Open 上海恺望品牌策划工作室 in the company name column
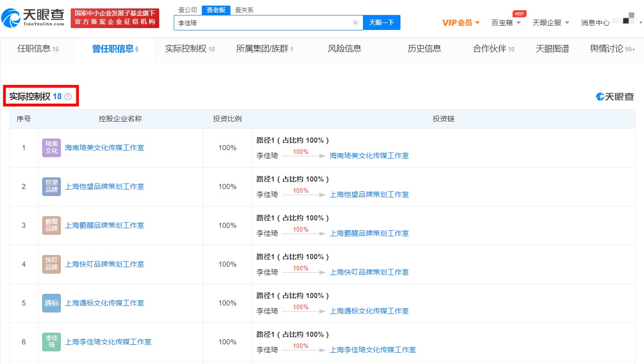The image size is (644, 364). tap(104, 187)
